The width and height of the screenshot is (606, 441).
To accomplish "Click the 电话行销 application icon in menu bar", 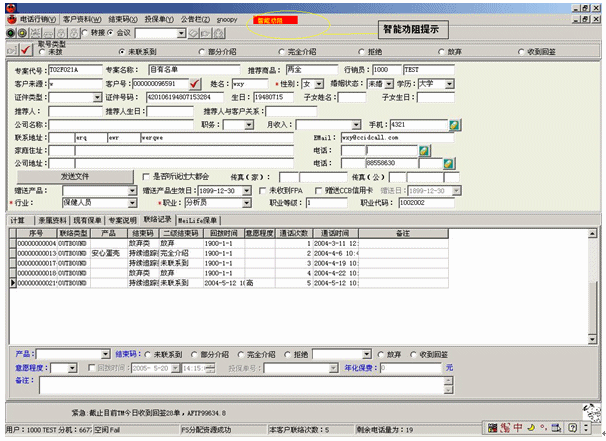I will pos(11,19).
